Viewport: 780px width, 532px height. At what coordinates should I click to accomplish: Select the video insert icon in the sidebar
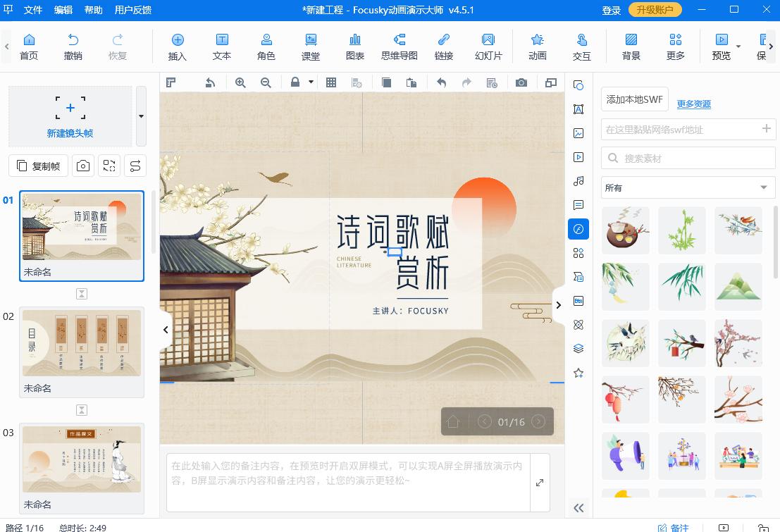click(578, 156)
